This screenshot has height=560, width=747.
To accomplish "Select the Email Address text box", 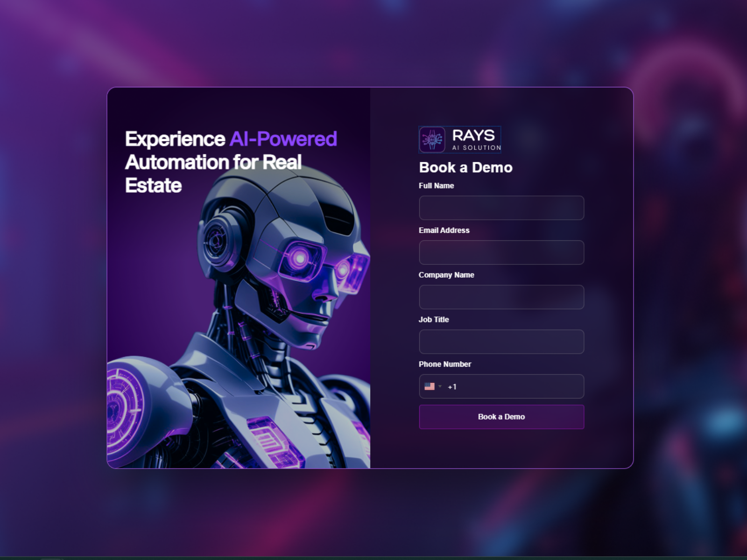I will [x=501, y=252].
